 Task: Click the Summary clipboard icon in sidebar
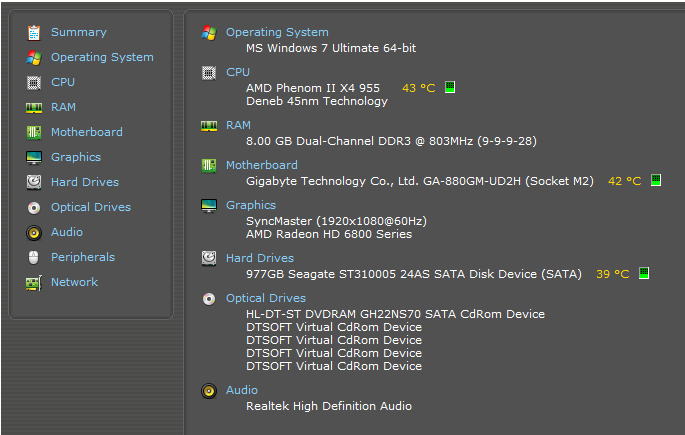point(34,32)
